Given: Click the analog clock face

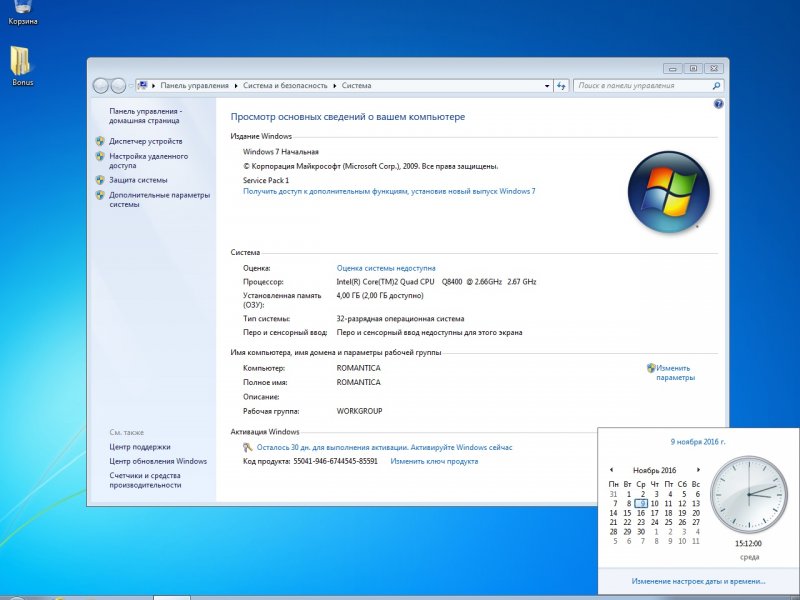Looking at the screenshot, I should click(x=748, y=494).
